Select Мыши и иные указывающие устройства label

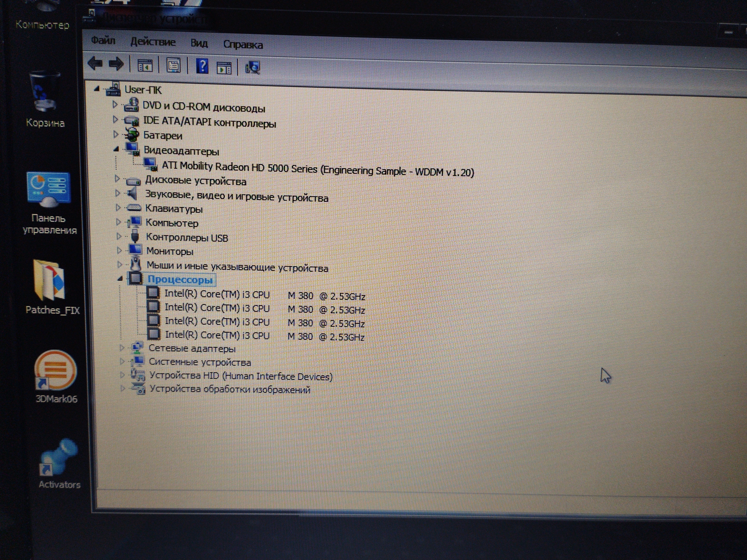[x=237, y=267]
